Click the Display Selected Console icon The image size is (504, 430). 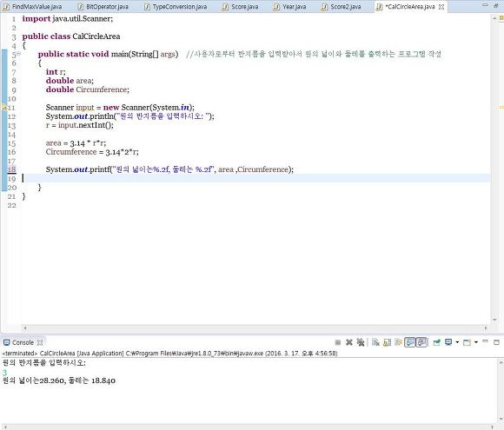(x=448, y=342)
